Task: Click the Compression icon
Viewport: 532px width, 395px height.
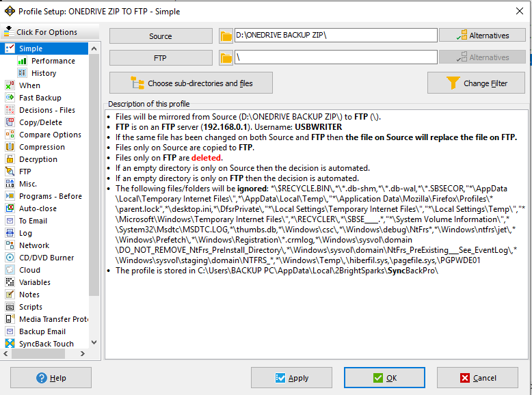Action: click(10, 147)
